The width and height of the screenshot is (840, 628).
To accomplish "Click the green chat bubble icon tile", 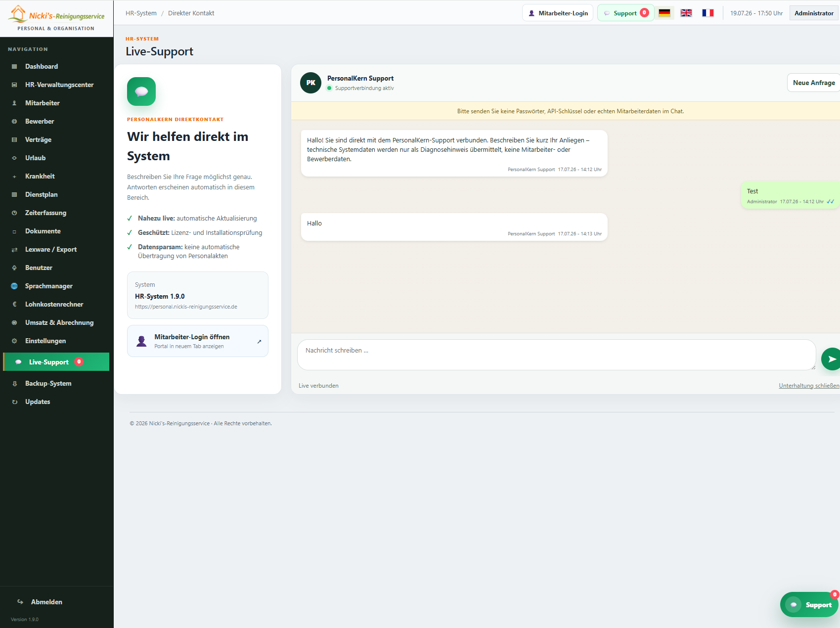I will point(141,91).
